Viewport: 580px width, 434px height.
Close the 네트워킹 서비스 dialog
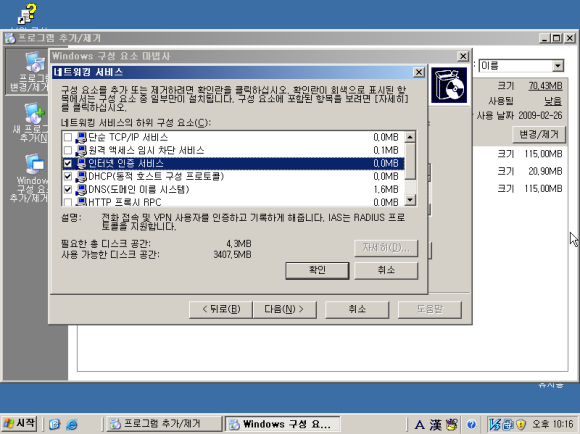pyautogui.click(x=418, y=72)
